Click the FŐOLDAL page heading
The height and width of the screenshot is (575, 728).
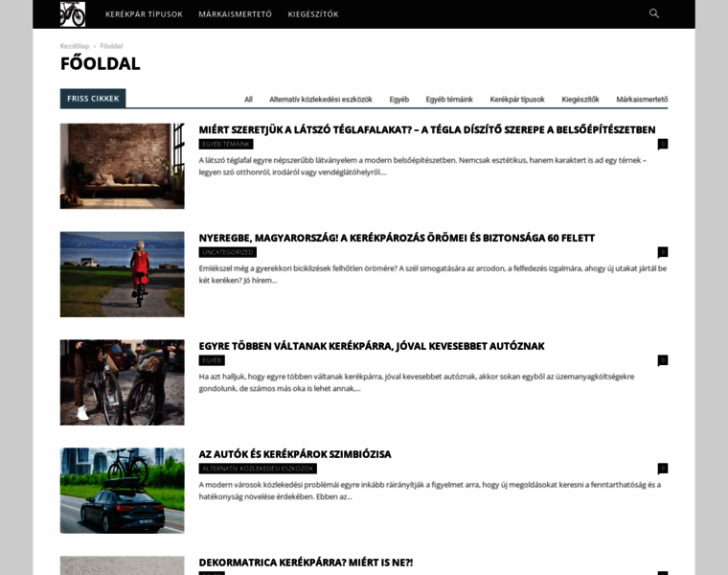101,63
